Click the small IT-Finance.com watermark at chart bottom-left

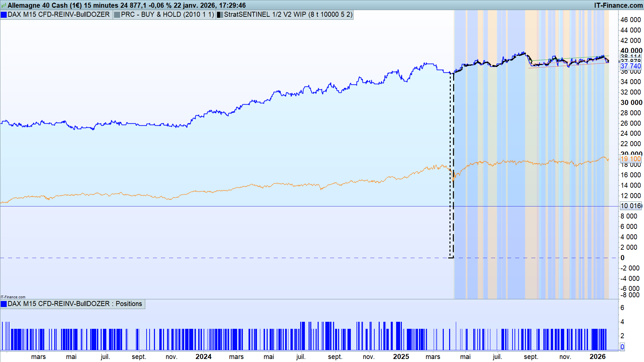click(13, 297)
